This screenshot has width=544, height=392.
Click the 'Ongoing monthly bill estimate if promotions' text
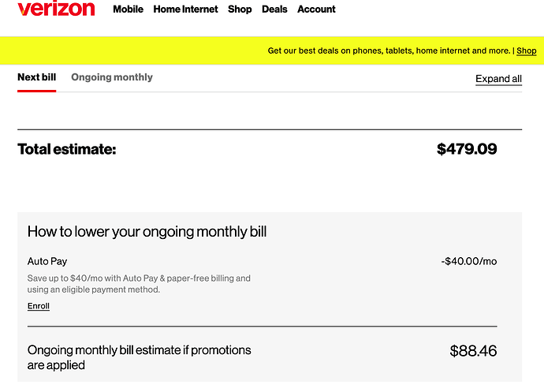coord(140,350)
